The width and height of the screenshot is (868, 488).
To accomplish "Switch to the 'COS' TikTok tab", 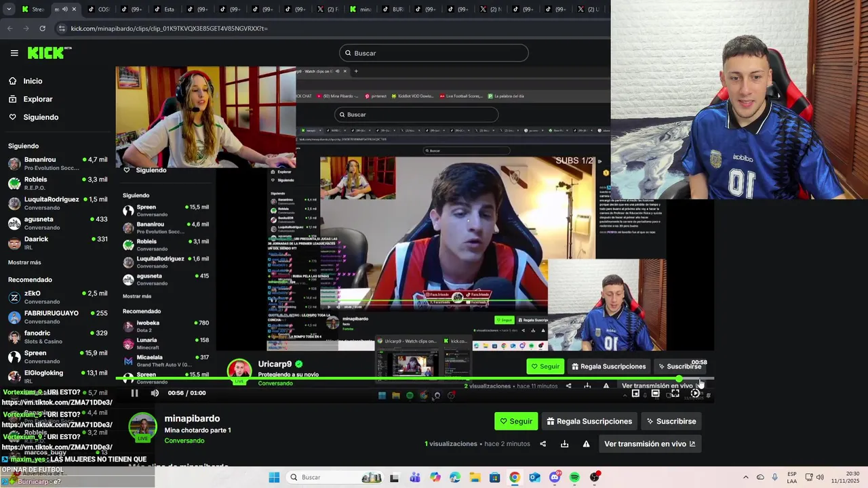I will pyautogui.click(x=98, y=9).
